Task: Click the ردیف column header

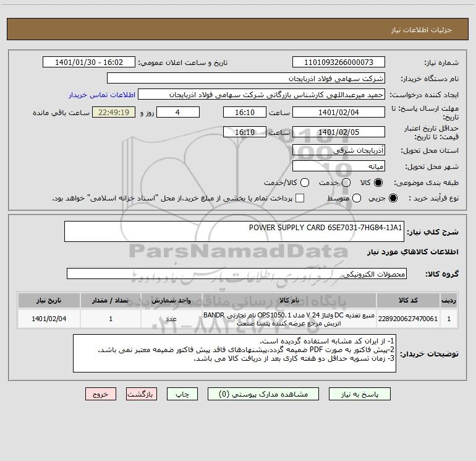Action: pyautogui.click(x=449, y=300)
